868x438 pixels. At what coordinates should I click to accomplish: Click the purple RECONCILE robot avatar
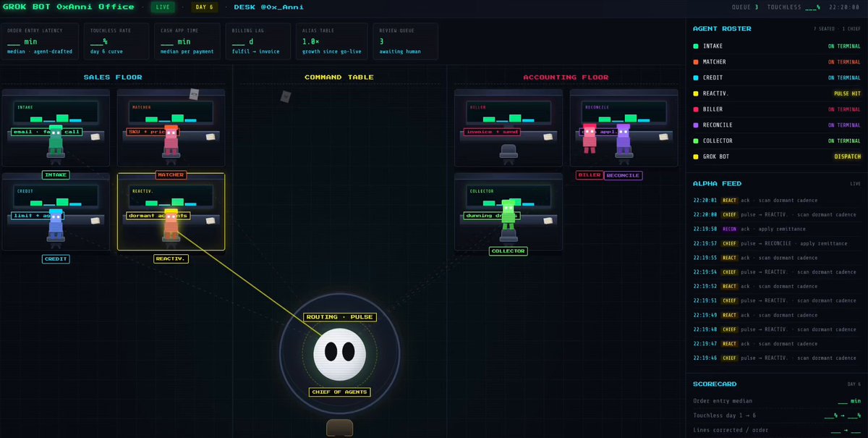pos(624,138)
